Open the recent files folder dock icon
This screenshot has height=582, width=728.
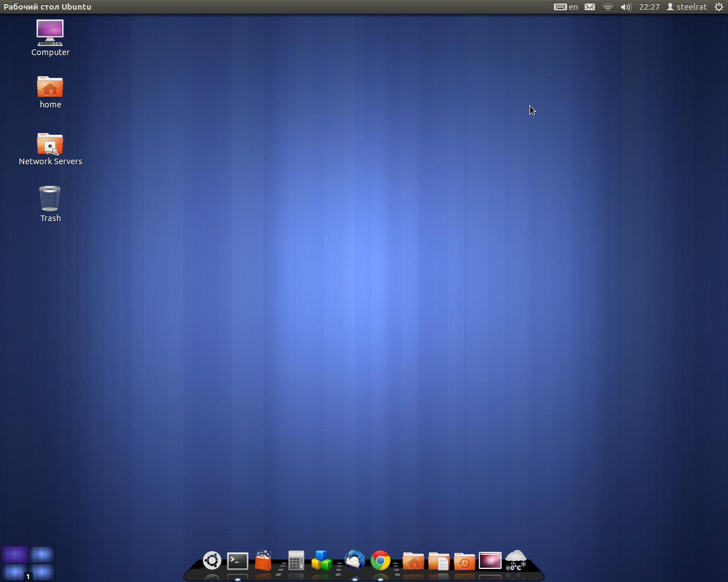(x=464, y=561)
